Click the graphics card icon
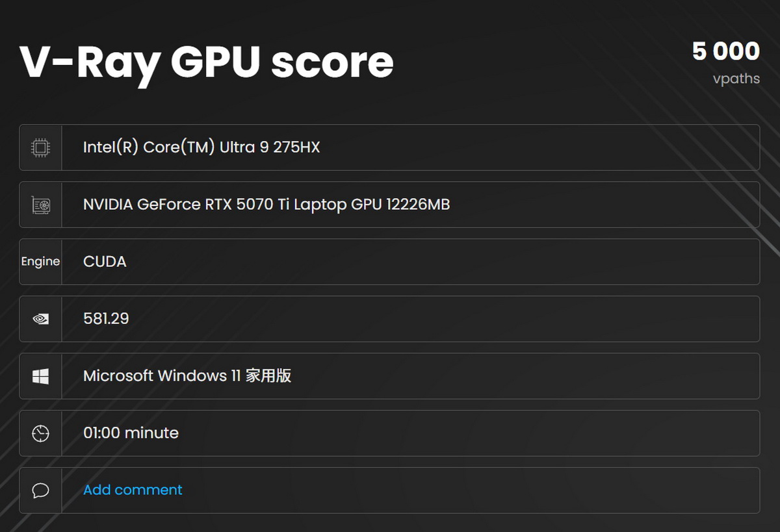The image size is (780, 532). (40, 205)
